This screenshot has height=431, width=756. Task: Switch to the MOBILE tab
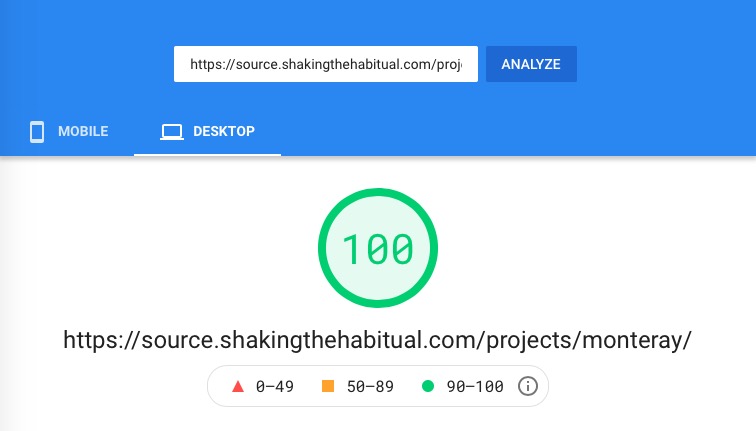point(68,132)
